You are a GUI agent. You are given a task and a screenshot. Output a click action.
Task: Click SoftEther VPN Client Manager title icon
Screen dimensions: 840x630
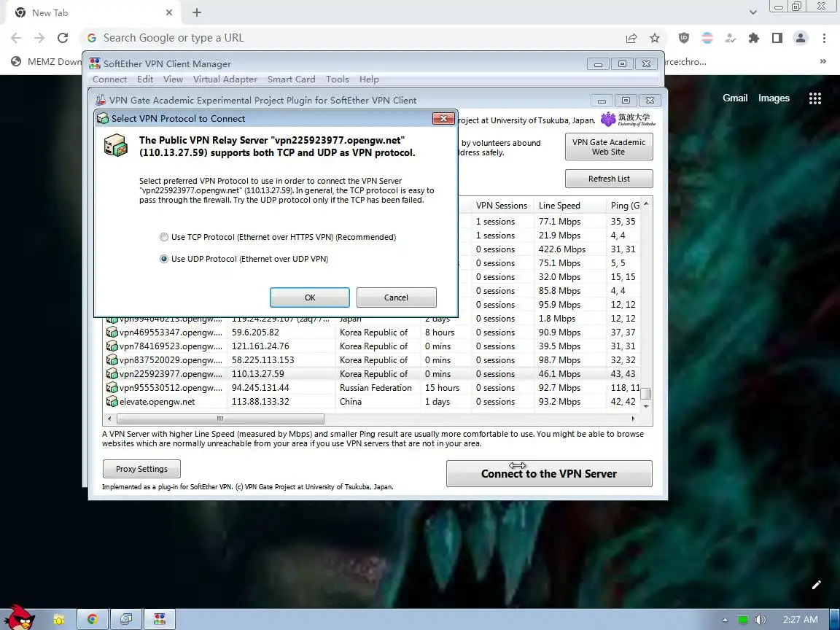(x=95, y=63)
